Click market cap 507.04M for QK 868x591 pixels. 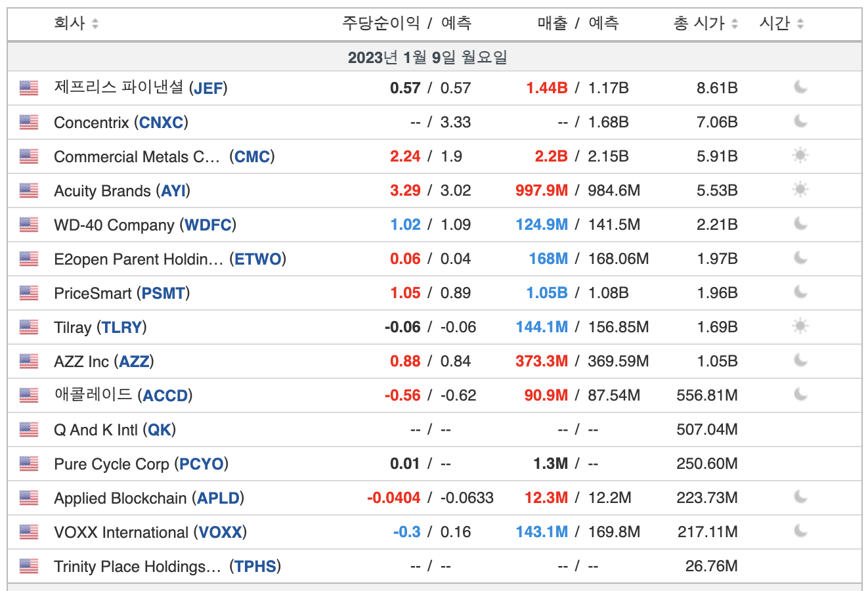point(707,429)
